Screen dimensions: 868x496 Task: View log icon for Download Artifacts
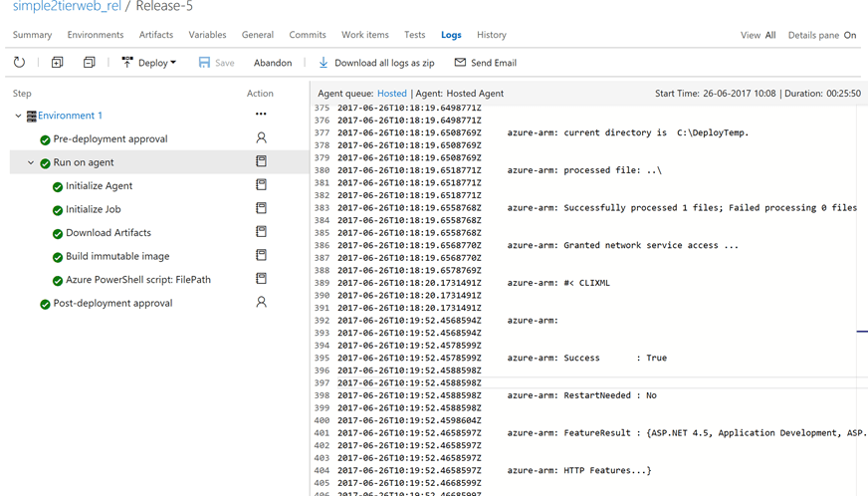tap(261, 232)
